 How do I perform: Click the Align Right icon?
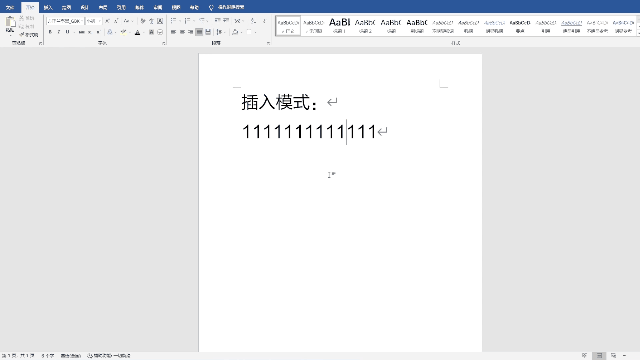click(x=191, y=32)
